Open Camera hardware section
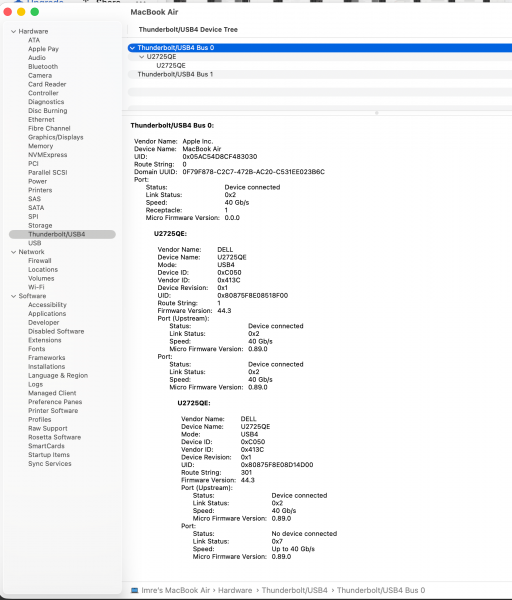Screen dimensions: 512x600 [40, 76]
